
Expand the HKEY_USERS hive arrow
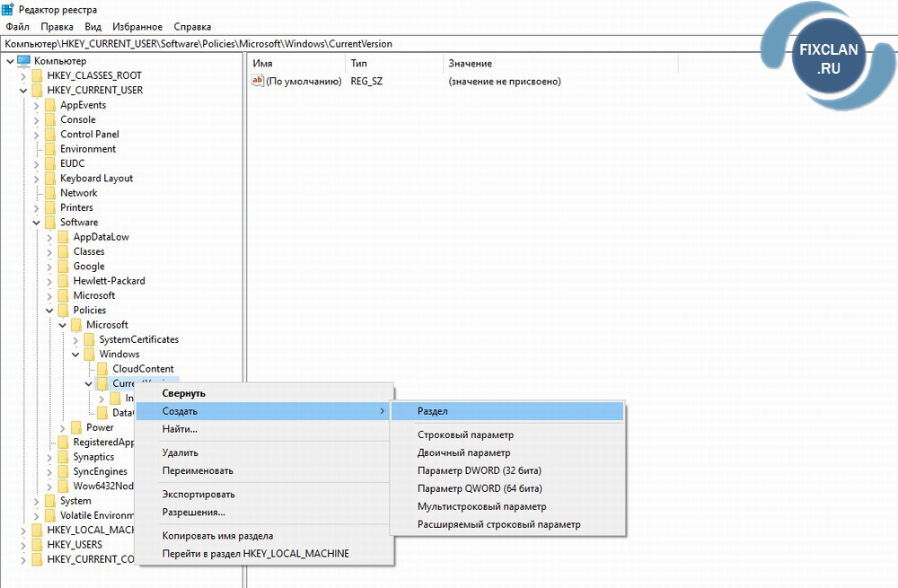coord(23,545)
